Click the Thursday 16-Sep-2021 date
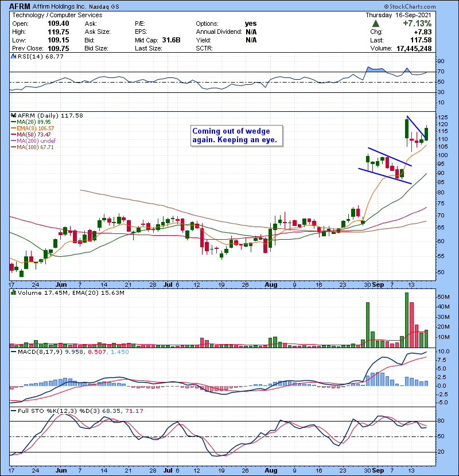This screenshot has height=476, width=459. click(398, 15)
